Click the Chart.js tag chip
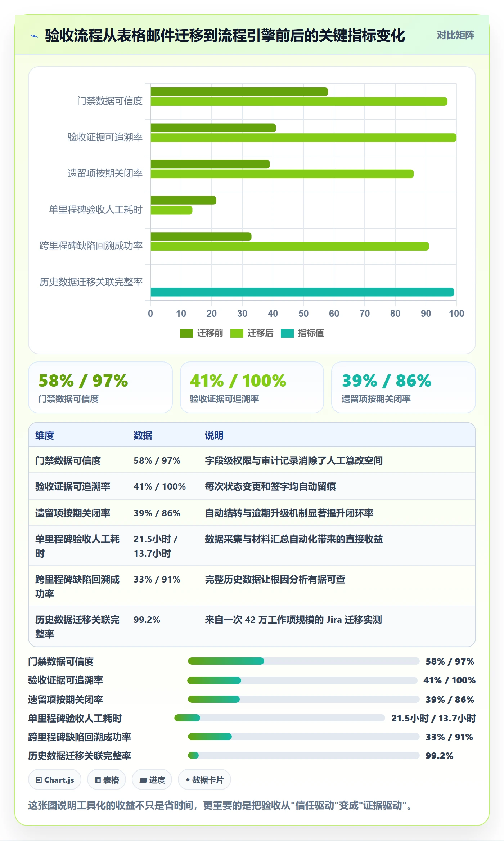 coord(55,780)
